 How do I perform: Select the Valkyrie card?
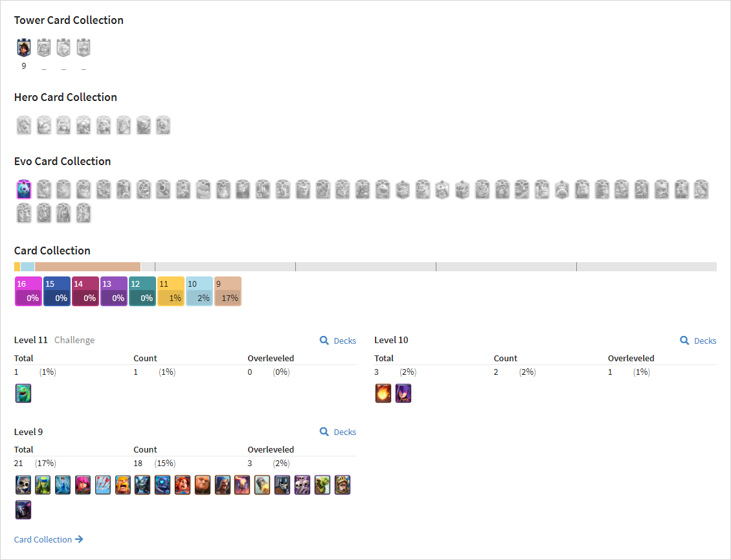(183, 485)
